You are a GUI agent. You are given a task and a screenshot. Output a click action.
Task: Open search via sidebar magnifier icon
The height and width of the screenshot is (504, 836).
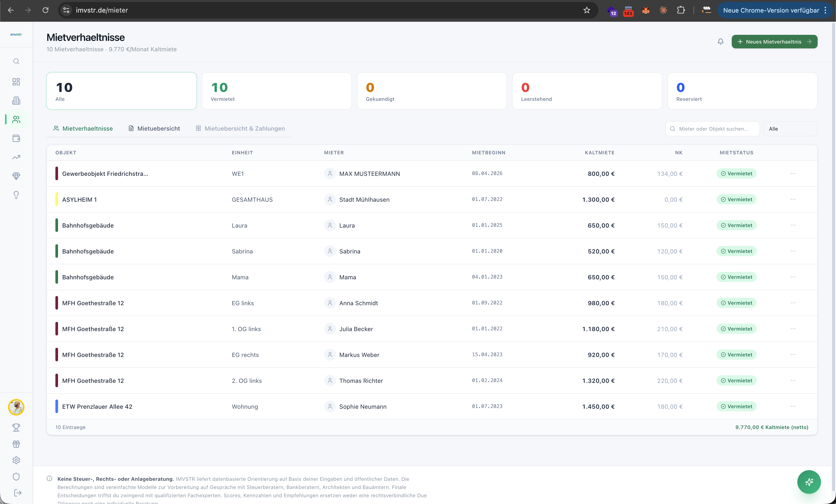(x=16, y=61)
